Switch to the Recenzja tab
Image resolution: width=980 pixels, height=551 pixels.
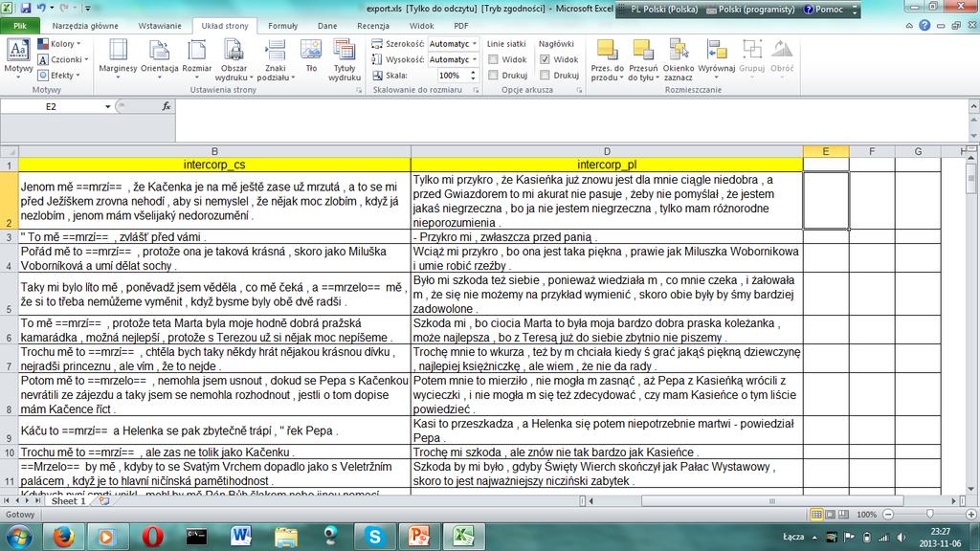(373, 26)
